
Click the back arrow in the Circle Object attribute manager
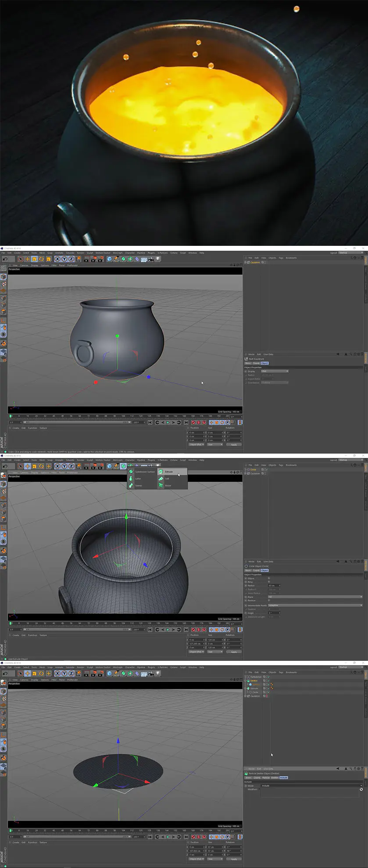tap(338, 562)
